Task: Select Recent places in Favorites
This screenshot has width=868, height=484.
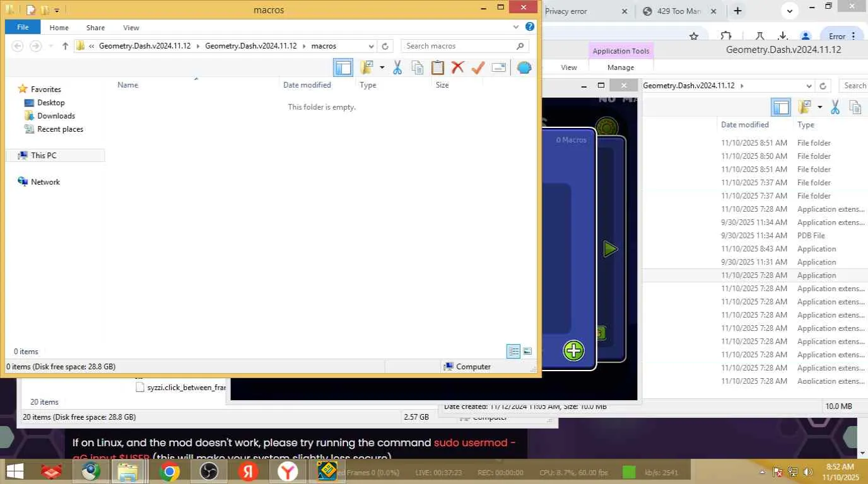Action: (60, 129)
